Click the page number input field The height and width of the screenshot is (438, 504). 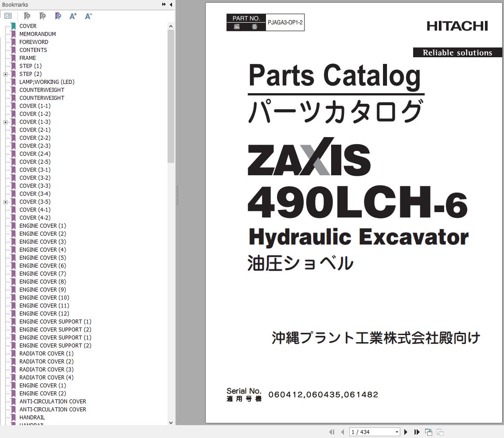pos(372,432)
